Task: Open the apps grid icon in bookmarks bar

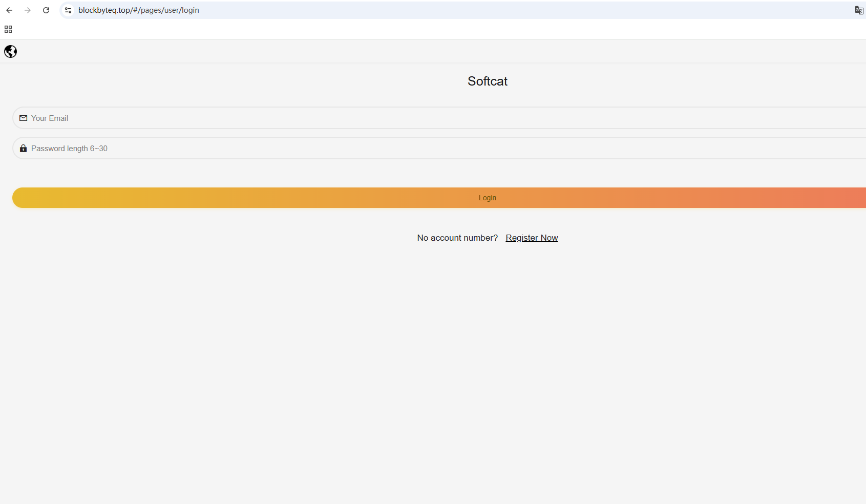Action: [x=8, y=29]
